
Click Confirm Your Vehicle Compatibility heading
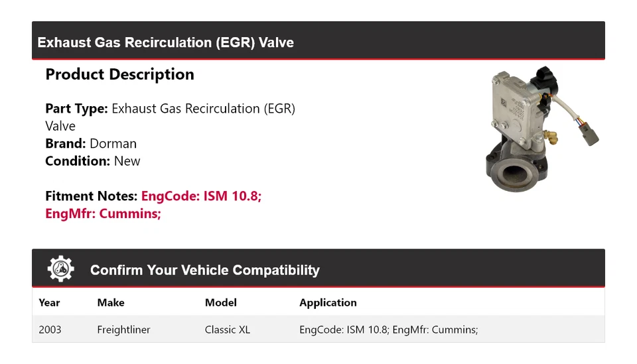[x=204, y=270]
